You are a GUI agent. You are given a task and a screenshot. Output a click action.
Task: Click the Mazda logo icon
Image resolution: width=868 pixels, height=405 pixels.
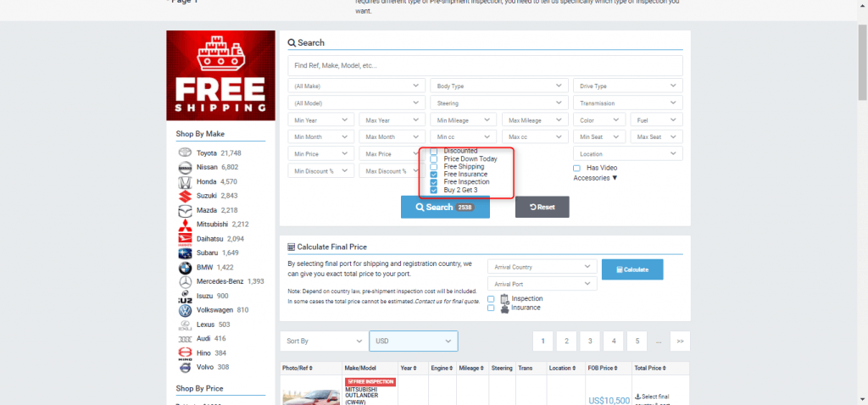[184, 210]
